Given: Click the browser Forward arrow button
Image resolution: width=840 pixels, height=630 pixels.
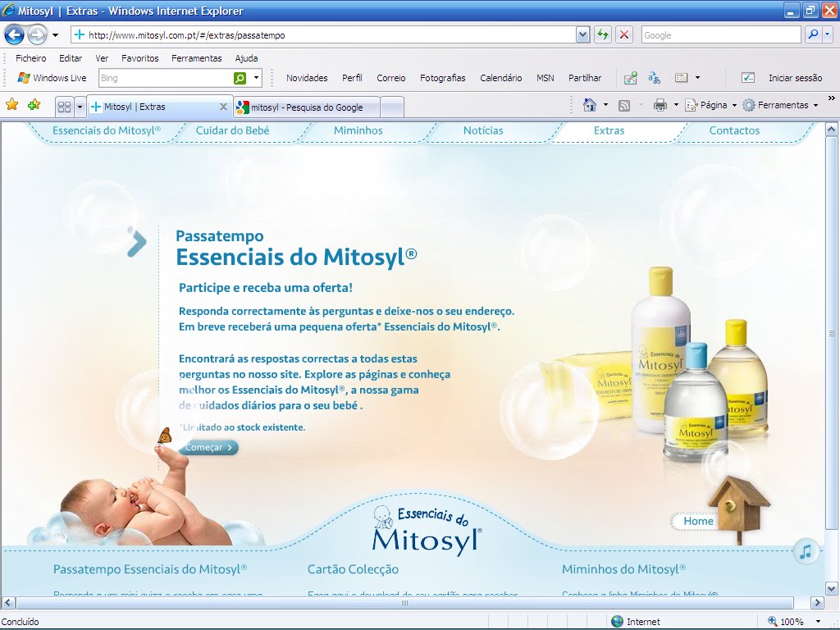Looking at the screenshot, I should [x=37, y=35].
